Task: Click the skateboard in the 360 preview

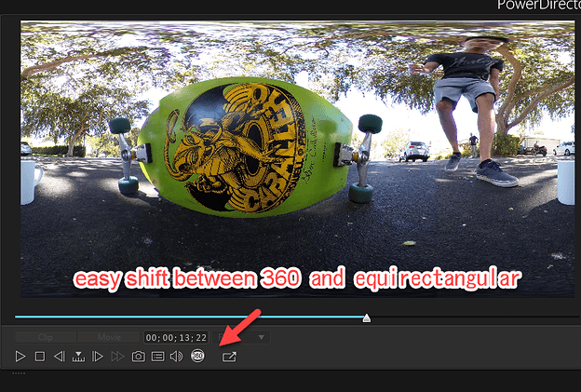Action: 245,147
